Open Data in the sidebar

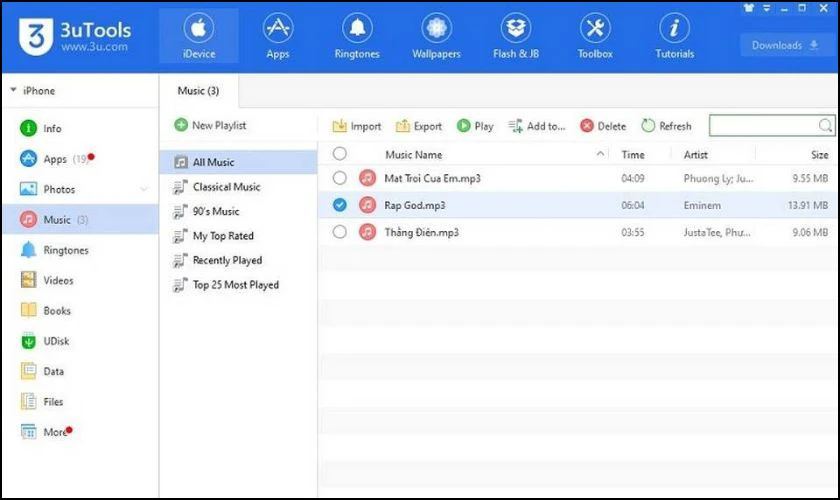(80, 371)
